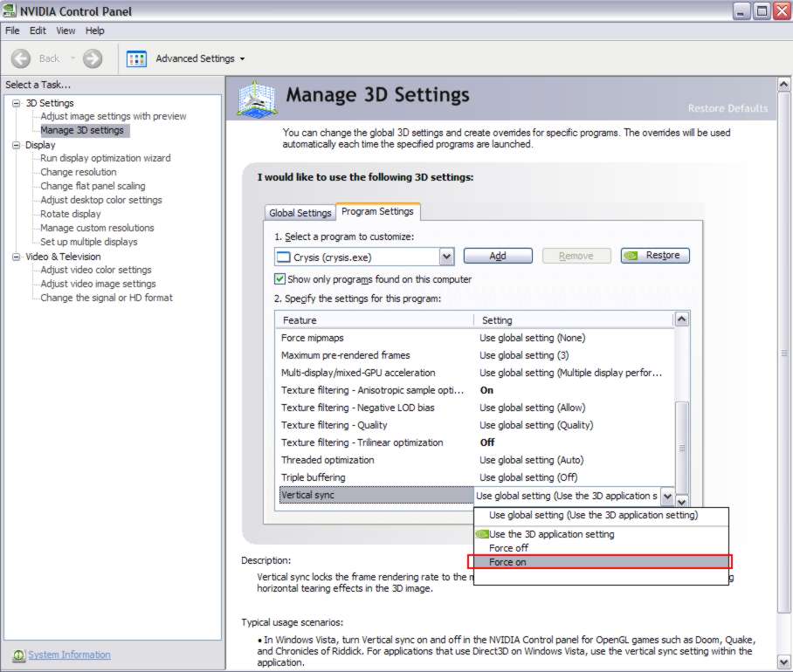Collapse the Video & Television tree node
The height and width of the screenshot is (672, 793).
click(x=17, y=257)
